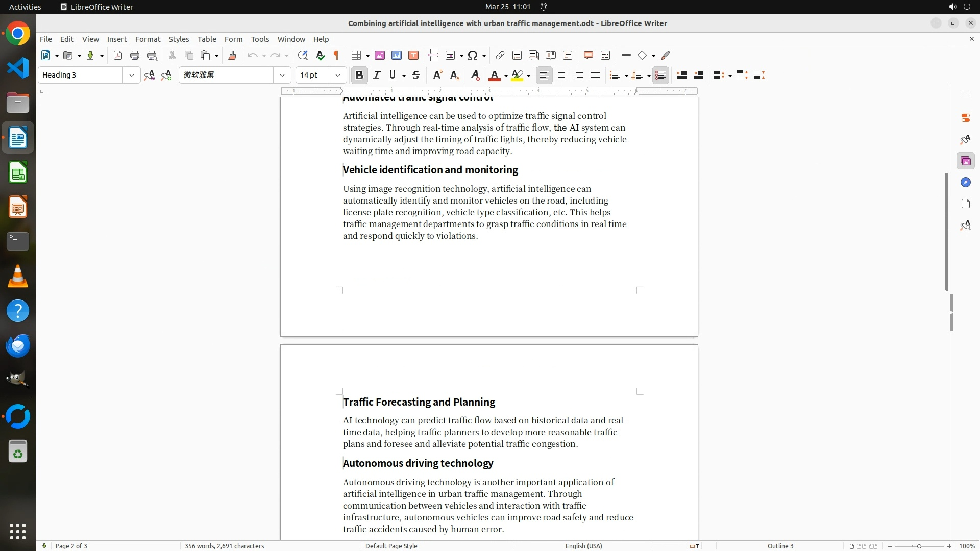Click English (USA) language in status bar
The width and height of the screenshot is (980, 551).
point(583,546)
